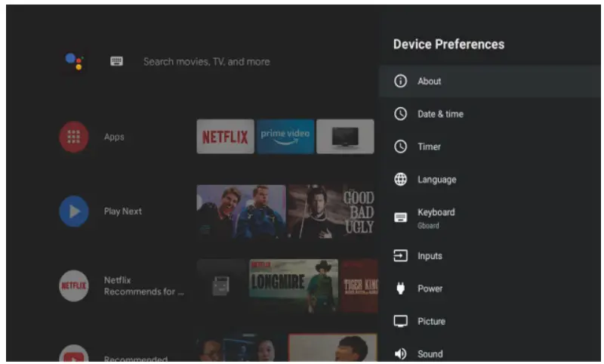Open Language settings
This screenshot has width=604, height=364.
click(x=489, y=180)
